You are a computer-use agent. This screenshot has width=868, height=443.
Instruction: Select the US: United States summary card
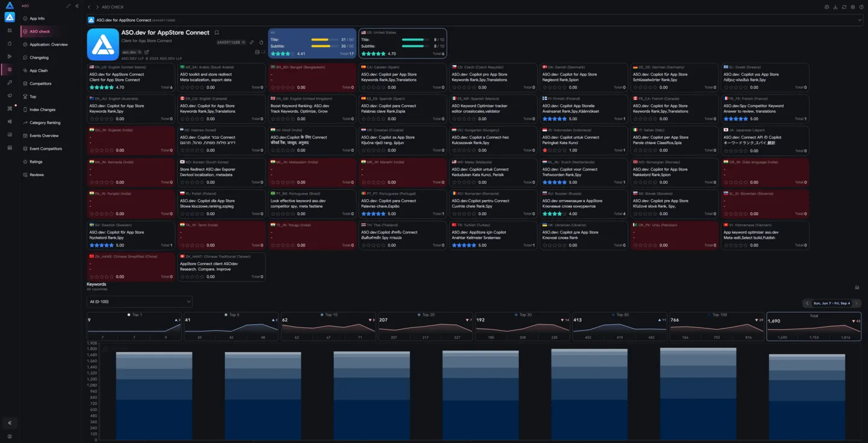point(403,43)
